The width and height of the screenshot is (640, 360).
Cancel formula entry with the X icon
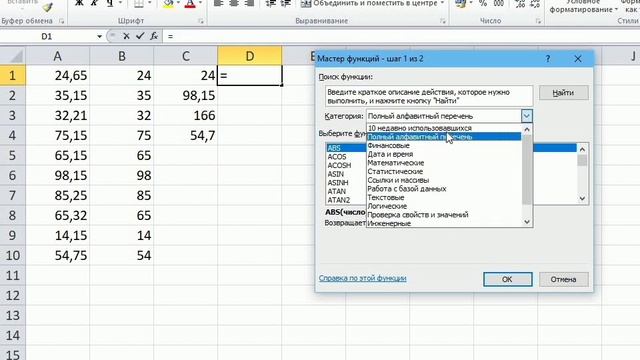(126, 36)
